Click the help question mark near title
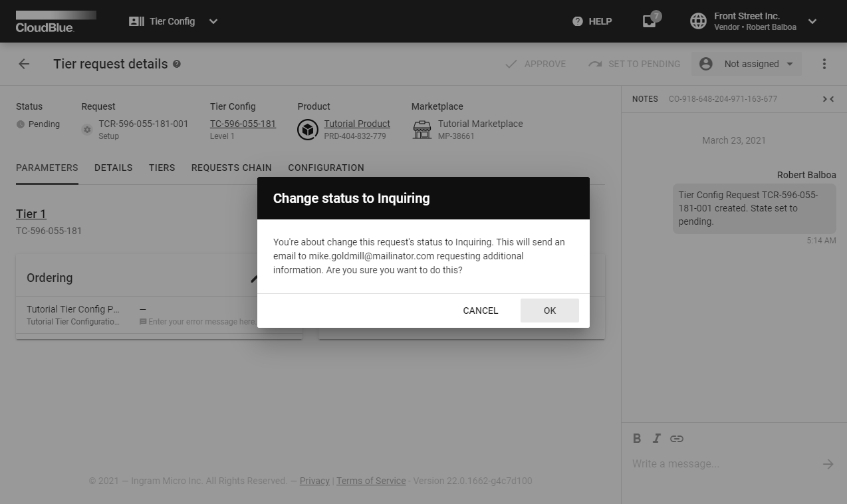847x504 pixels. (x=177, y=64)
